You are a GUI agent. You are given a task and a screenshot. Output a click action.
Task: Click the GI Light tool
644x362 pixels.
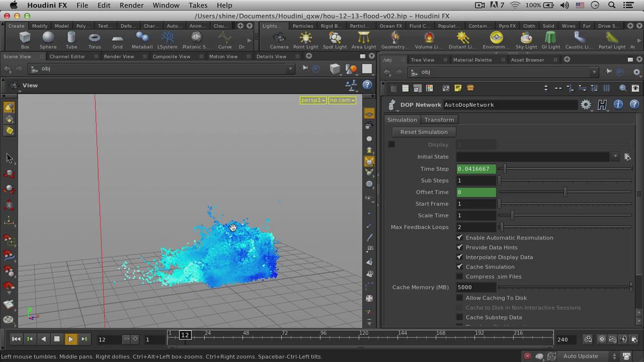click(x=550, y=40)
